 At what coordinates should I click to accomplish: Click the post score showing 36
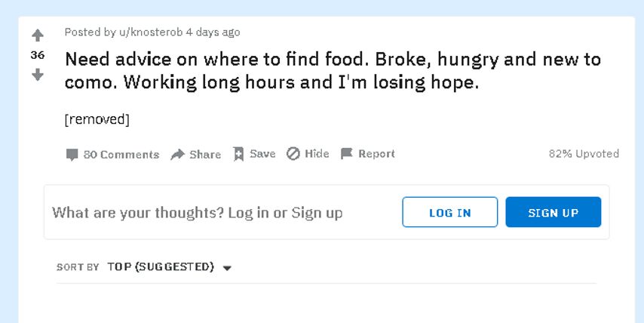[37, 55]
